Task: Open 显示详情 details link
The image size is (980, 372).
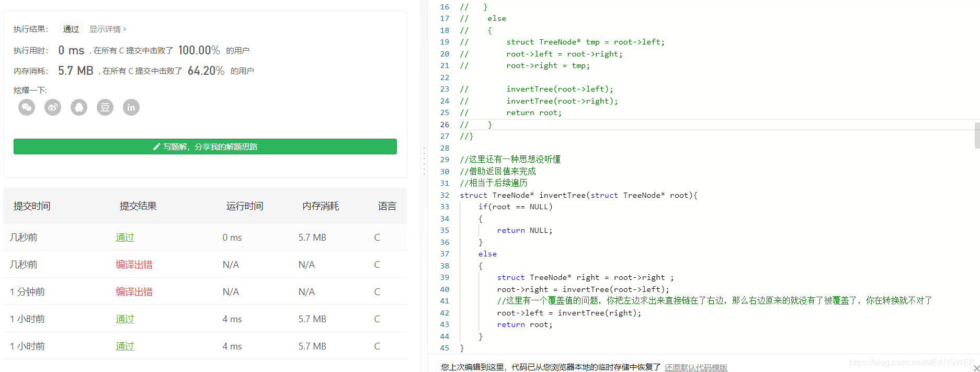Action: 108,29
